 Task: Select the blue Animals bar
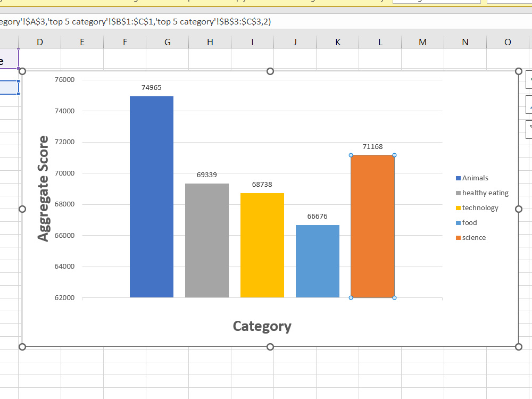152,197
